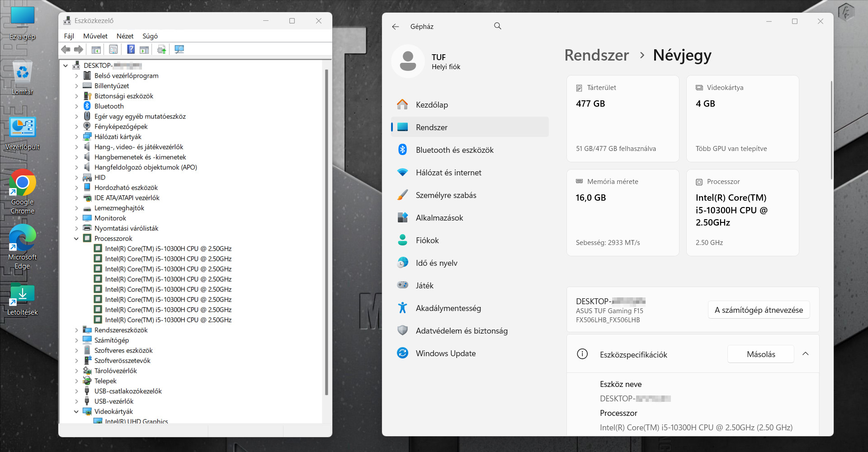
Task: Expand the Hálózati kártyák category
Action: (x=76, y=137)
